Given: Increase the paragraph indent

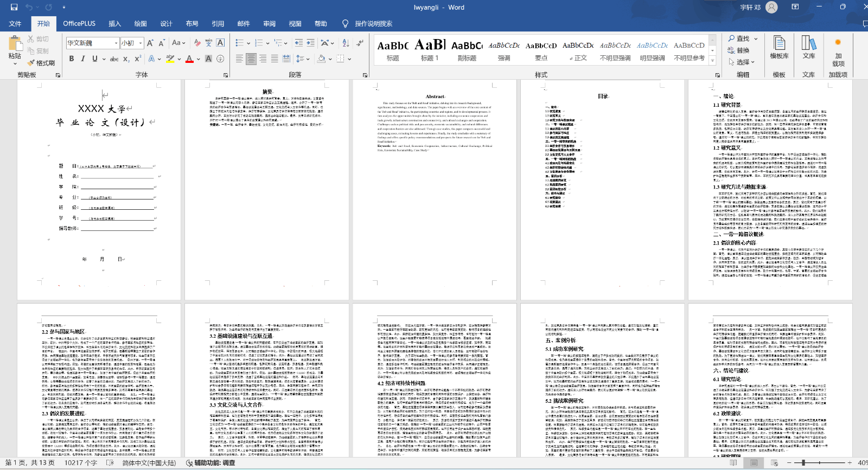Looking at the screenshot, I should click(x=311, y=43).
